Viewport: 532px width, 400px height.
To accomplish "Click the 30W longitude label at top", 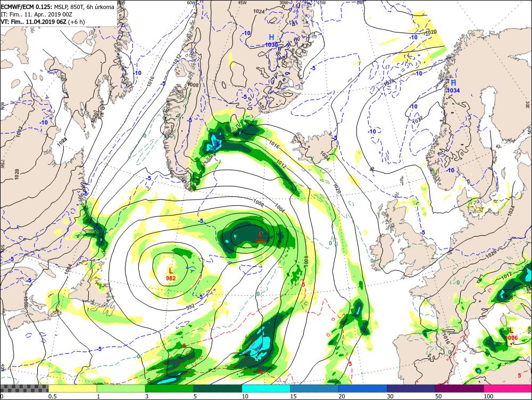I will pos(284,2).
